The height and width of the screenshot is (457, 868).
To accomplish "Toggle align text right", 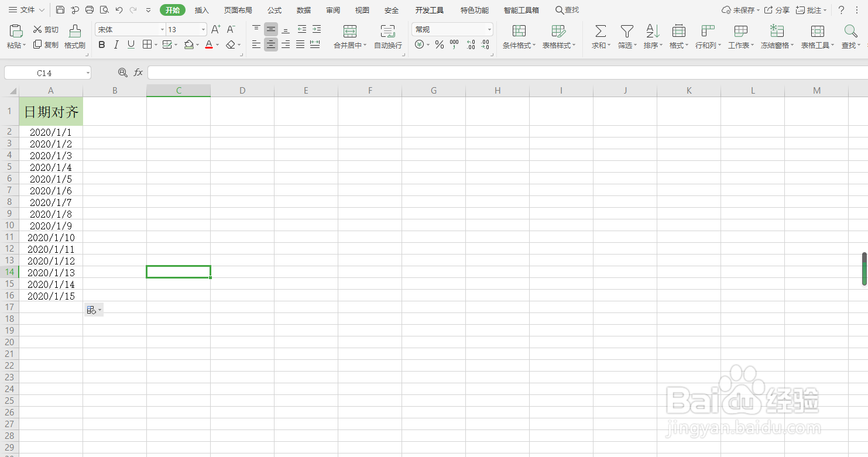I will pyautogui.click(x=286, y=44).
